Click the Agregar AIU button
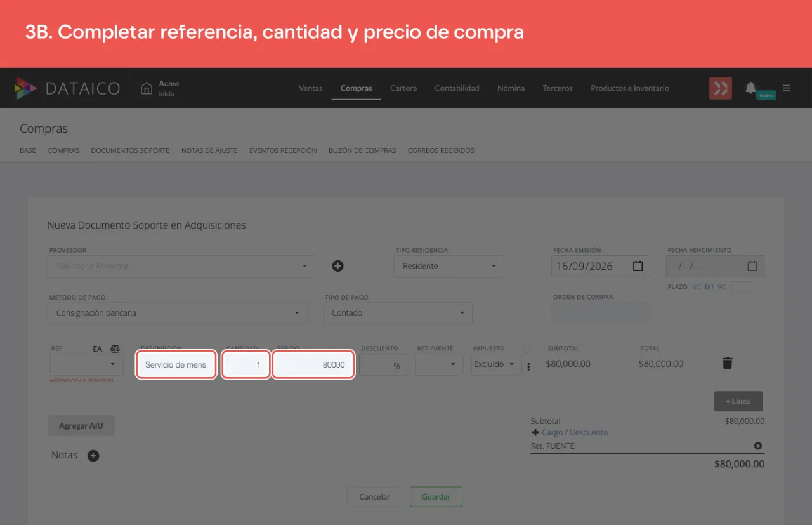The image size is (812, 525). coord(81,426)
